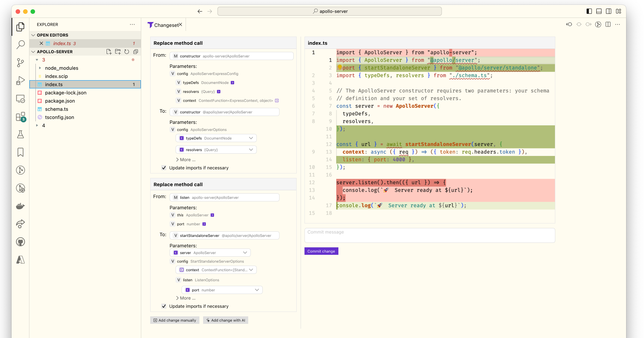Go forward with the navigation arrow
The width and height of the screenshot is (644, 338).
point(210,11)
